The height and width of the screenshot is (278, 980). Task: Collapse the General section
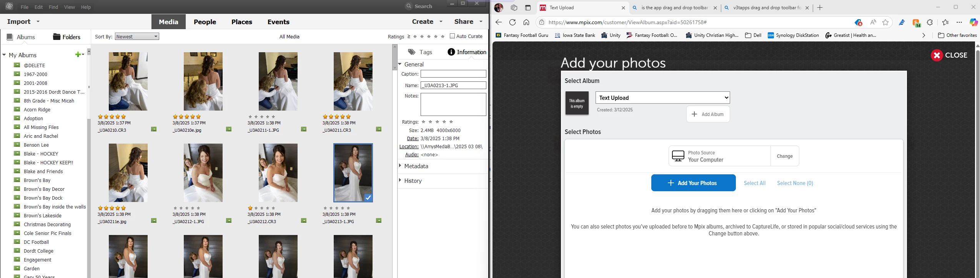point(400,64)
